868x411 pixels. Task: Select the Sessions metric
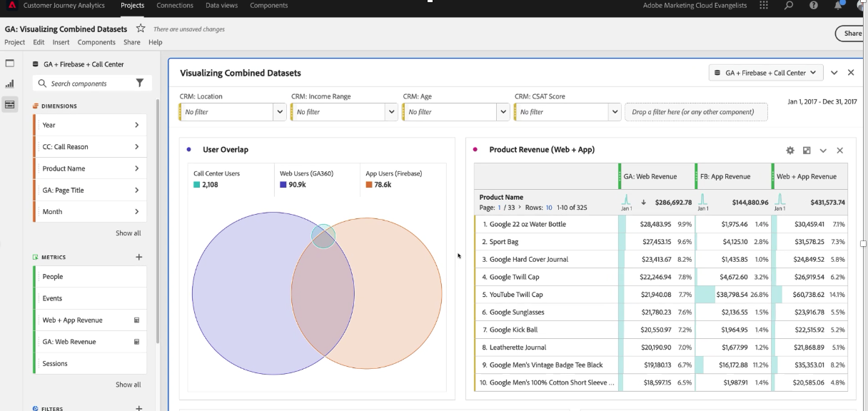coord(90,363)
